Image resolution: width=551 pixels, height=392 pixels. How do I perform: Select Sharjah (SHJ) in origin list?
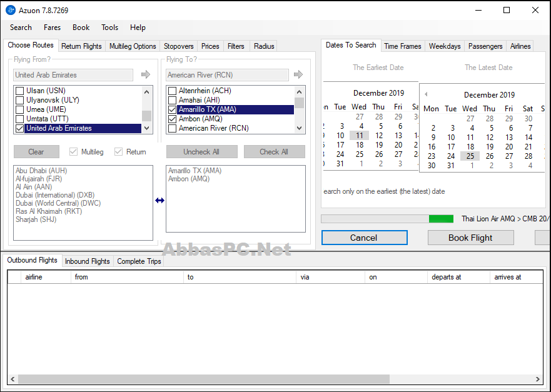pyautogui.click(x=36, y=219)
